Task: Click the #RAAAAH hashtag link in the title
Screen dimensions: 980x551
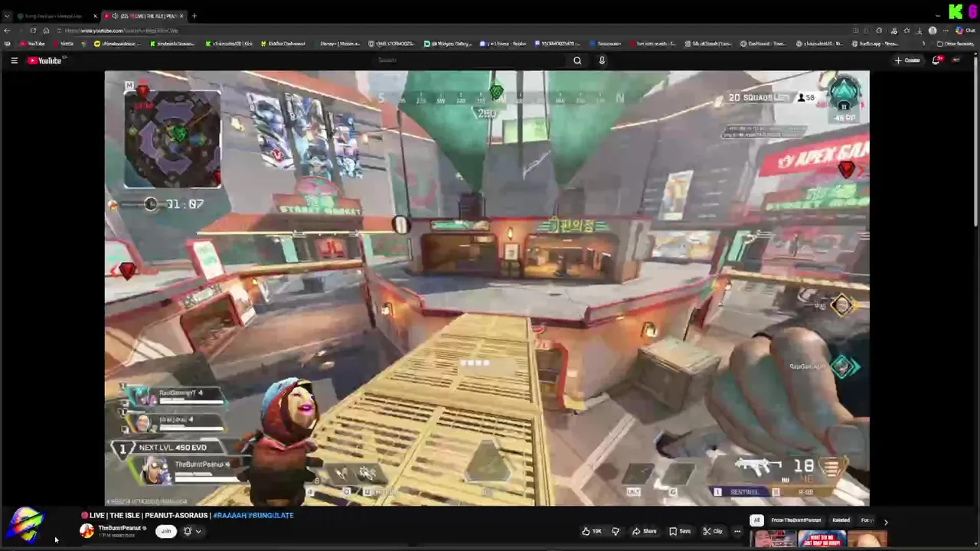Action: [x=229, y=515]
